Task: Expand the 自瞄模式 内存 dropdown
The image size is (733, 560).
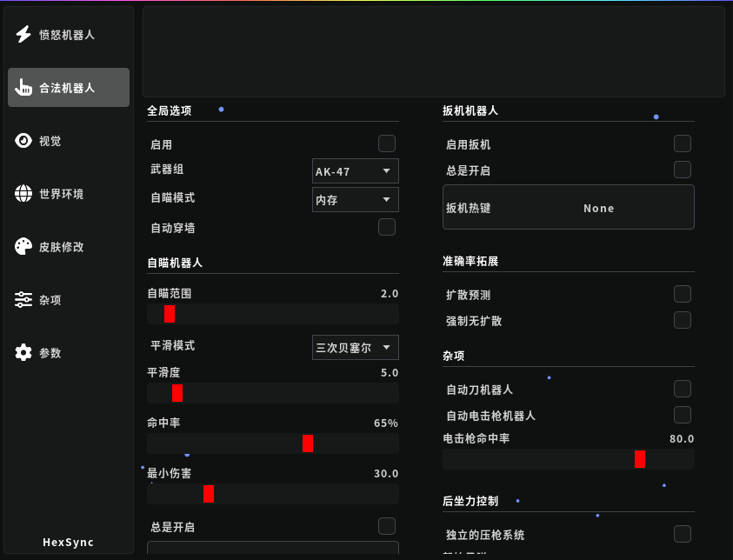Action: pyautogui.click(x=355, y=200)
